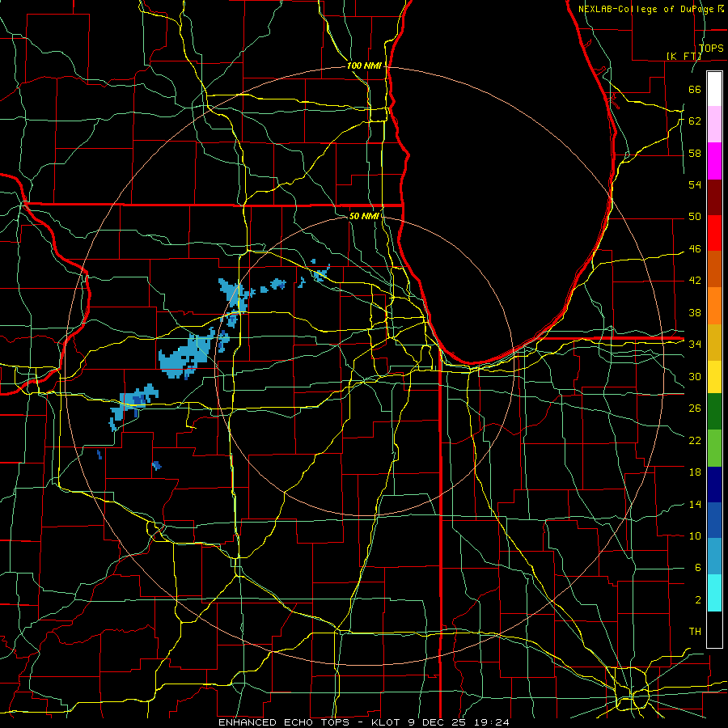Click the NEXLAB-College of DuPage title text
The image size is (728, 728).
click(647, 9)
